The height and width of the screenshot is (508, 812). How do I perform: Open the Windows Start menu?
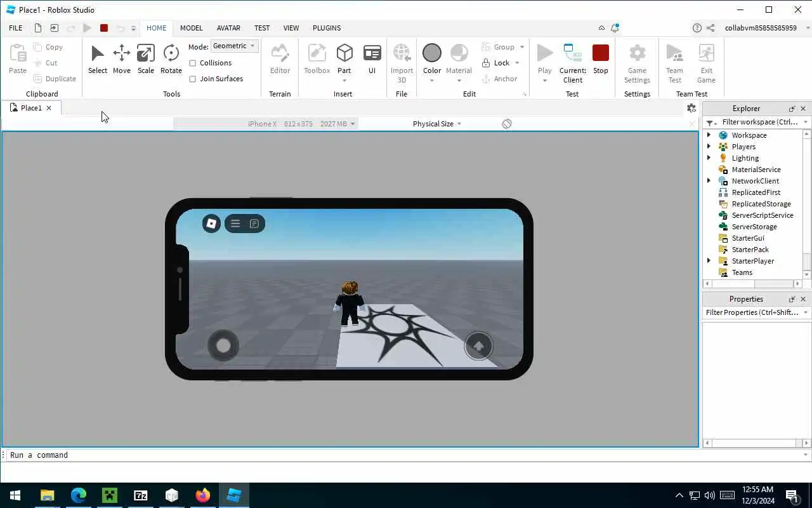15,495
